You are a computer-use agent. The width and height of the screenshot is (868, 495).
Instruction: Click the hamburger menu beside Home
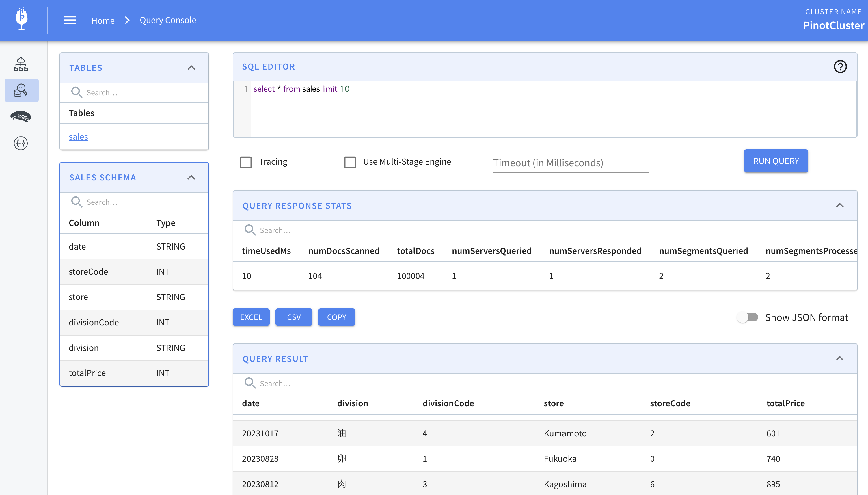tap(69, 20)
